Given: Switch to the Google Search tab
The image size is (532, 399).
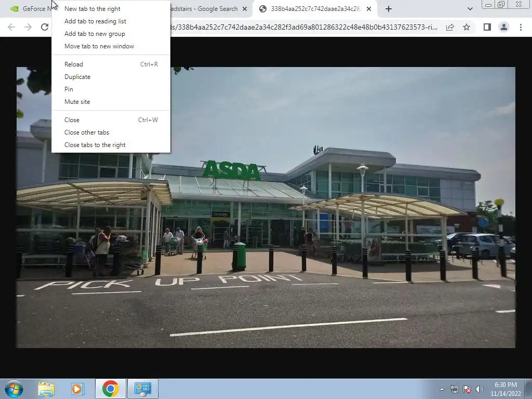Looking at the screenshot, I should [207, 9].
